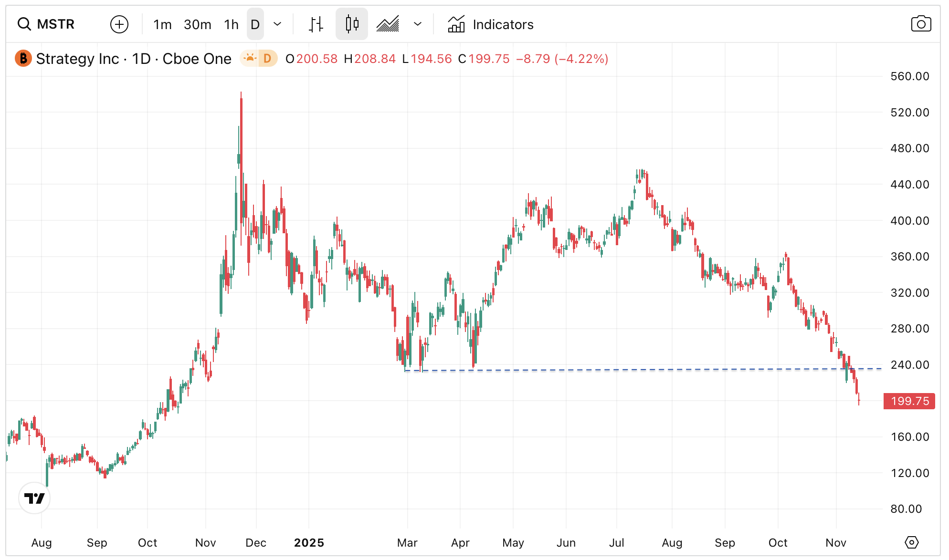Screen dimensions: 949x560
Task: Click the red 199.75 price label
Action: pos(909,401)
